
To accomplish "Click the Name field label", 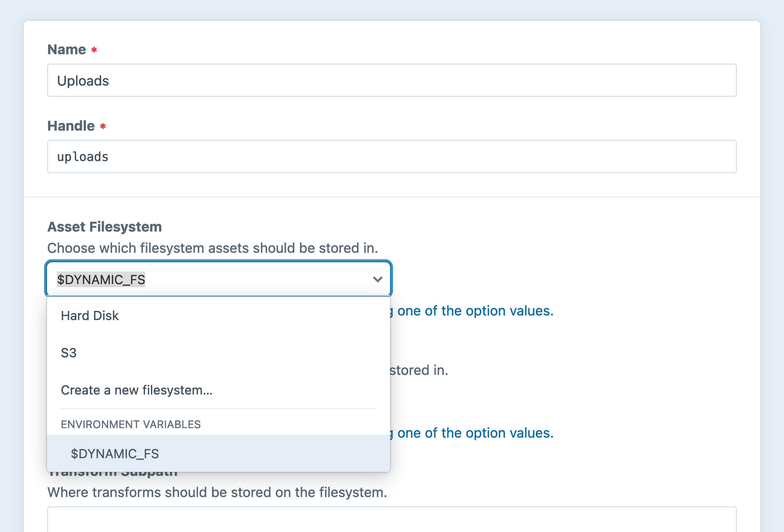I will click(x=67, y=49).
